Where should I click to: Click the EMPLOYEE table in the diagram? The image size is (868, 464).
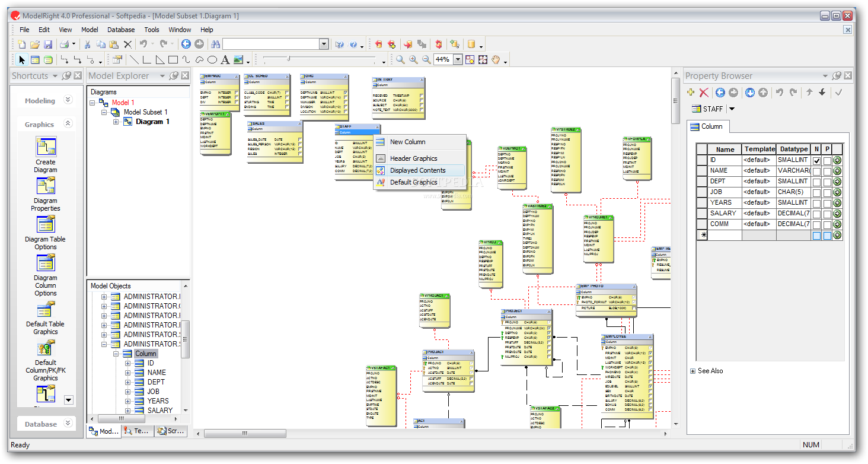[627, 376]
